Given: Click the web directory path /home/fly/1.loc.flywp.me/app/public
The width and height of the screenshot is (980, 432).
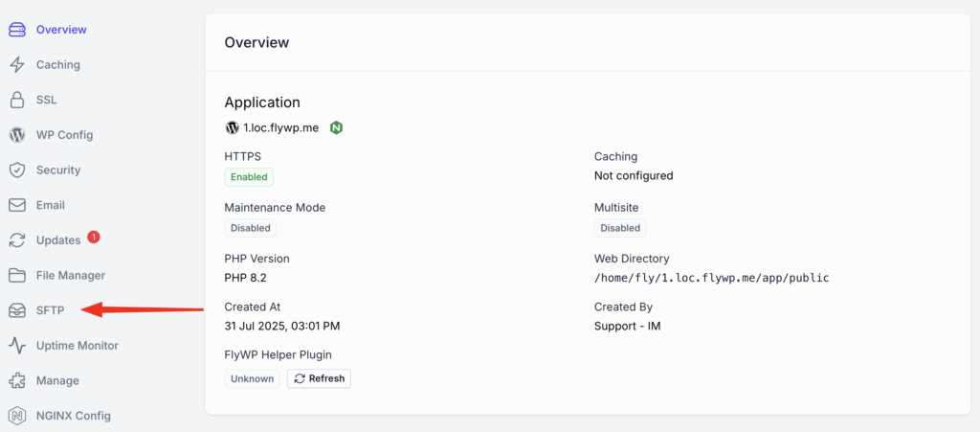Looking at the screenshot, I should click(712, 278).
